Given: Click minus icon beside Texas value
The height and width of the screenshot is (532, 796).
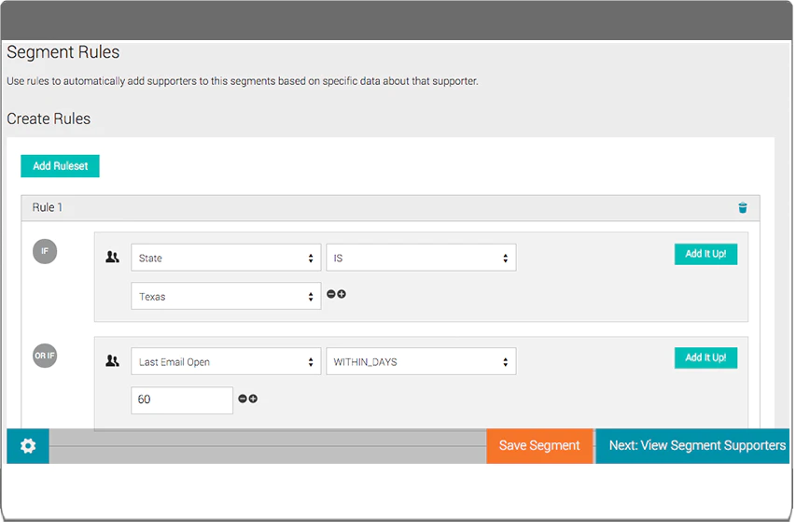Looking at the screenshot, I should (x=331, y=294).
